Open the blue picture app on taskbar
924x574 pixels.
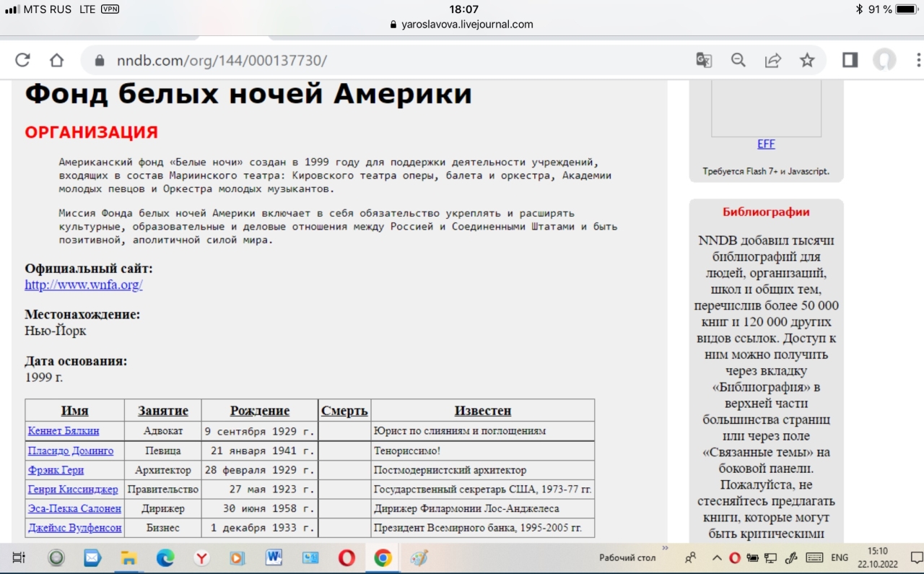pos(310,557)
